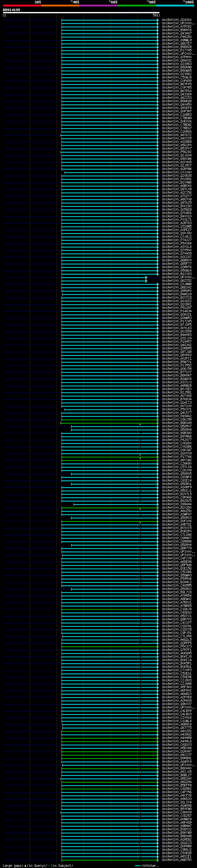Screen dimensions: 197x868
Task: Select the UniRef100_A7PM00 label
Action: [177, 57]
